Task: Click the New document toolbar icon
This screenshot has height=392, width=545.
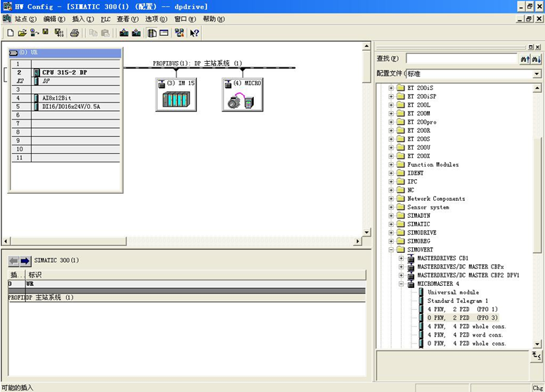Action: [11, 33]
